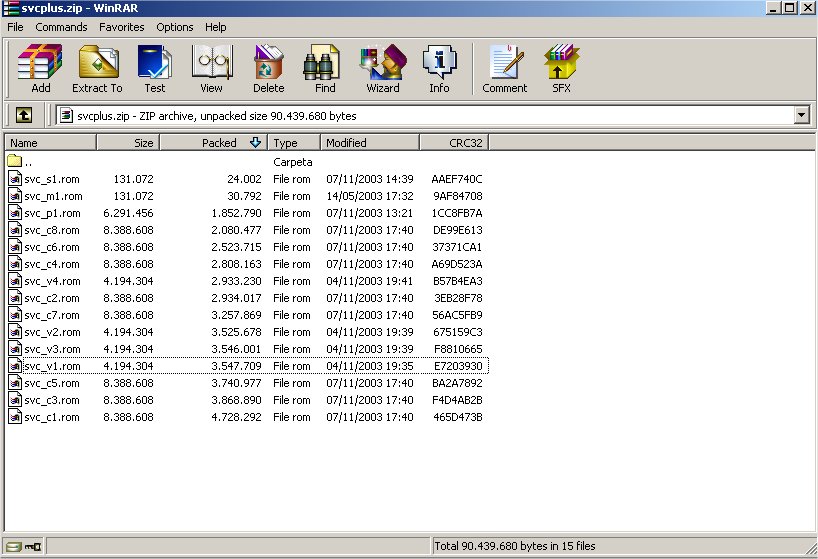Click the Delete toolbar icon
This screenshot has width=818, height=559.
(x=268, y=69)
